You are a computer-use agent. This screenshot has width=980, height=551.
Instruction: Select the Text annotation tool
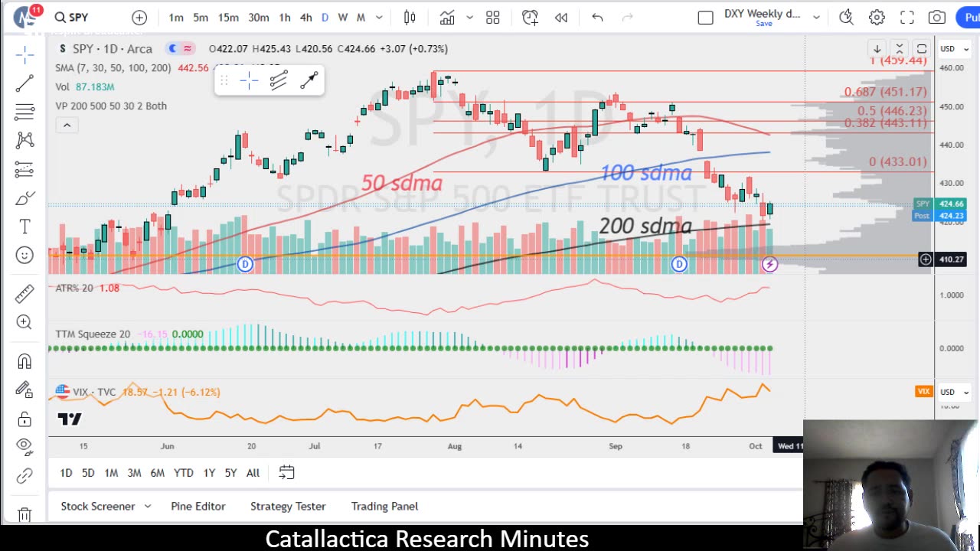(x=24, y=227)
